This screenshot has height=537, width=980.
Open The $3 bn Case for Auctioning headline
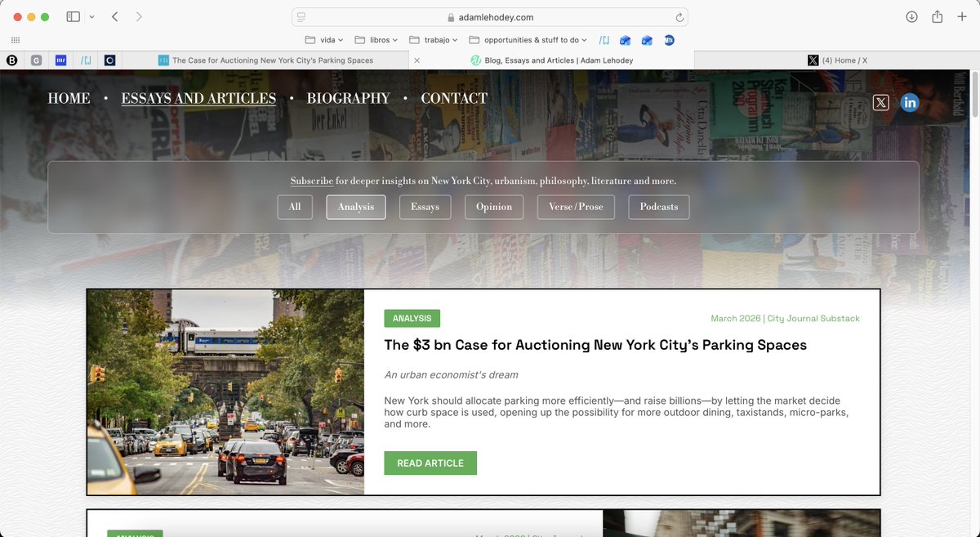595,345
